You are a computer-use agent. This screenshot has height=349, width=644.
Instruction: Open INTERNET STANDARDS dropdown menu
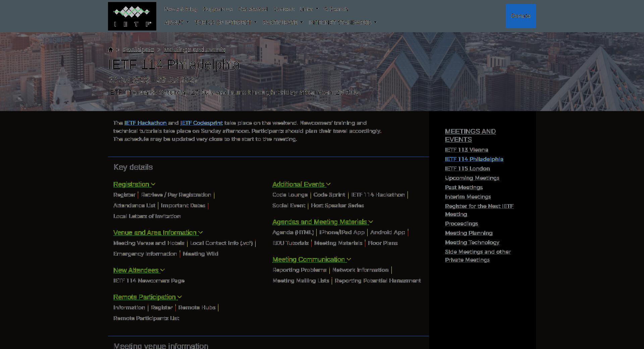(x=343, y=22)
